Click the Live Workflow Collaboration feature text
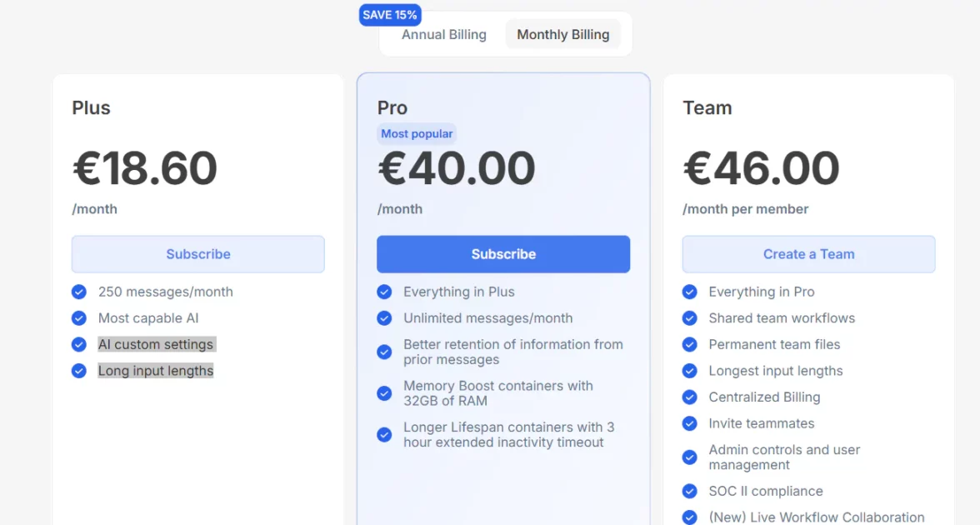Viewport: 980px width, 525px height. (816, 517)
